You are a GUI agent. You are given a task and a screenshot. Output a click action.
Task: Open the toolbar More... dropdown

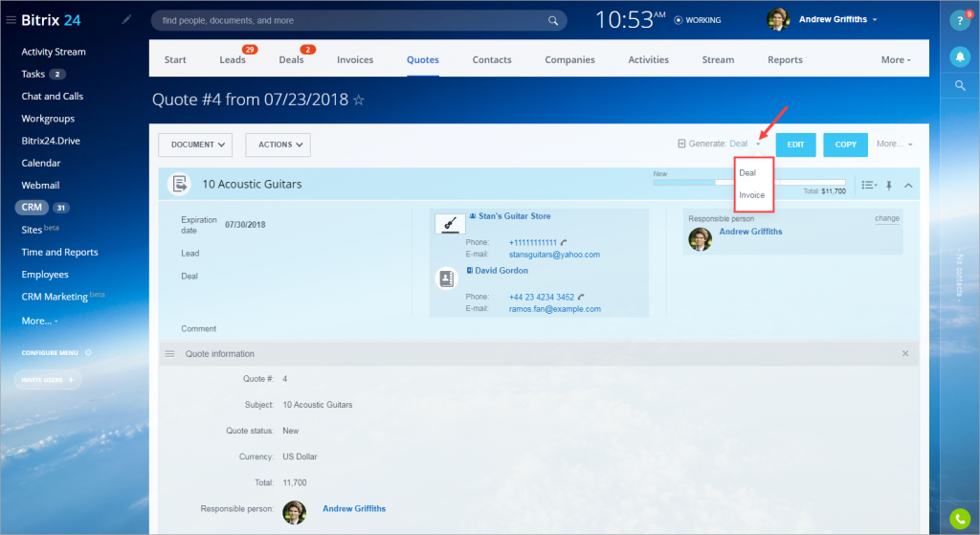(894, 144)
